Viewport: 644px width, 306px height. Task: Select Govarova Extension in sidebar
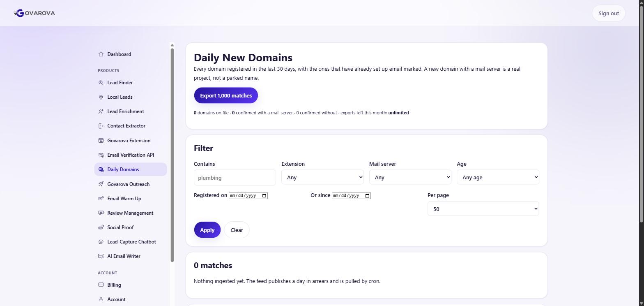pyautogui.click(x=131, y=141)
